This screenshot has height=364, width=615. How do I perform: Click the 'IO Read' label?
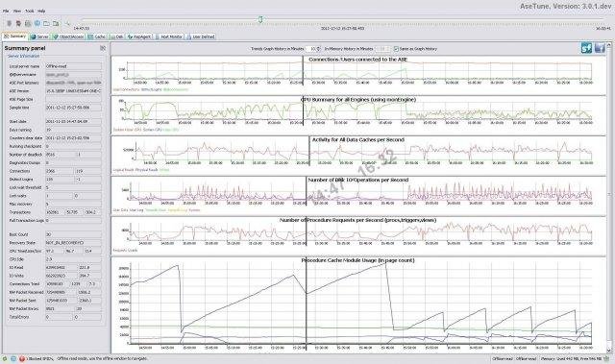16,267
